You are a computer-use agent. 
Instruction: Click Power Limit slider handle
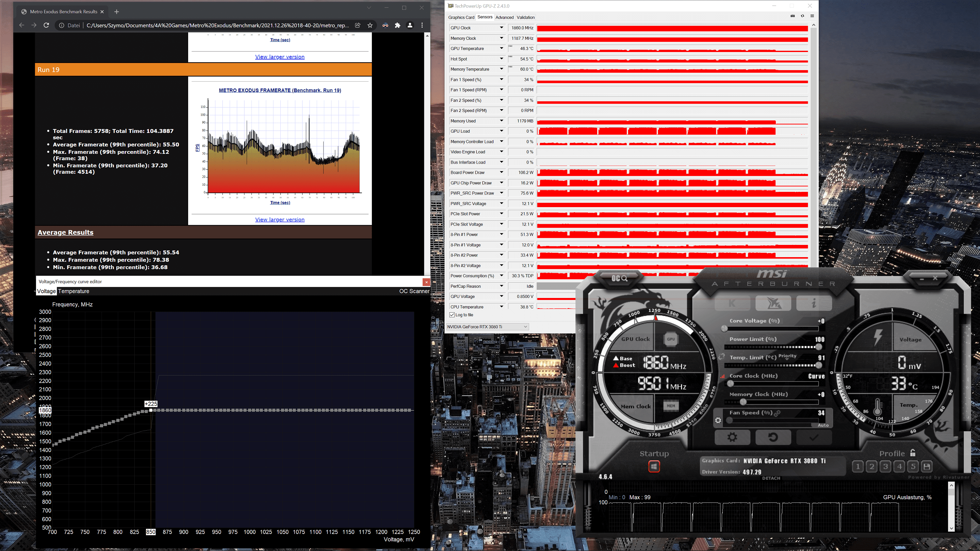pos(819,347)
